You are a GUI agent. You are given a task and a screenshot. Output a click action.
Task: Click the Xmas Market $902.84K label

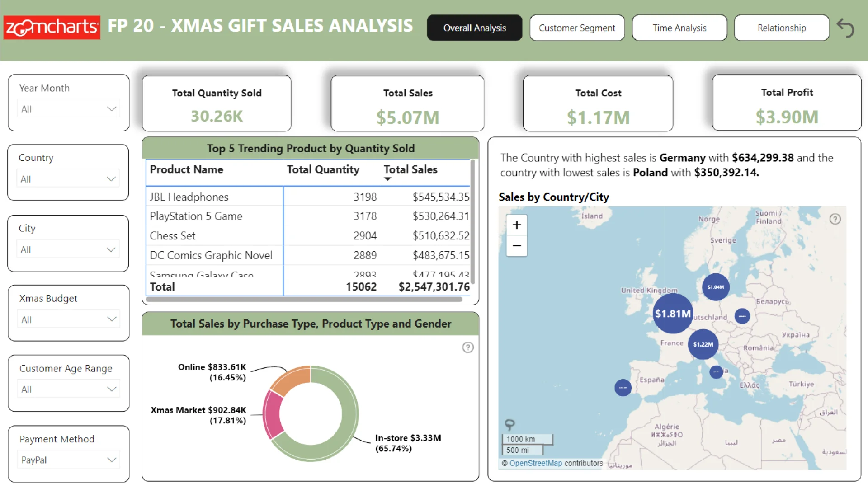tap(198, 415)
